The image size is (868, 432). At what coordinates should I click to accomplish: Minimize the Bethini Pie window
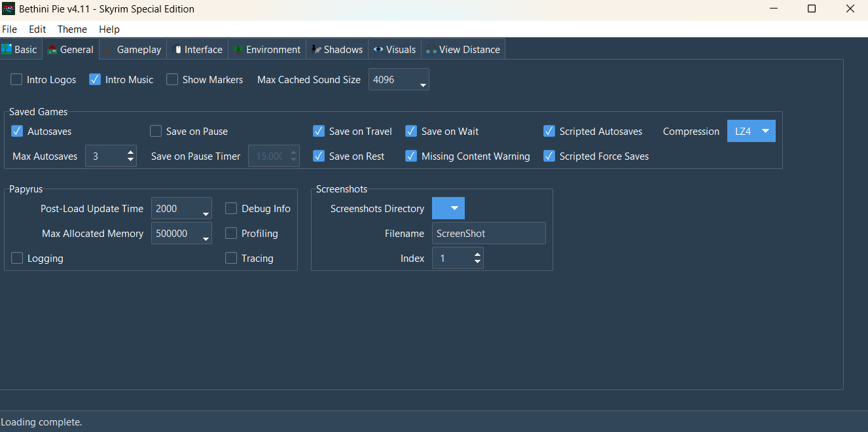pyautogui.click(x=774, y=9)
